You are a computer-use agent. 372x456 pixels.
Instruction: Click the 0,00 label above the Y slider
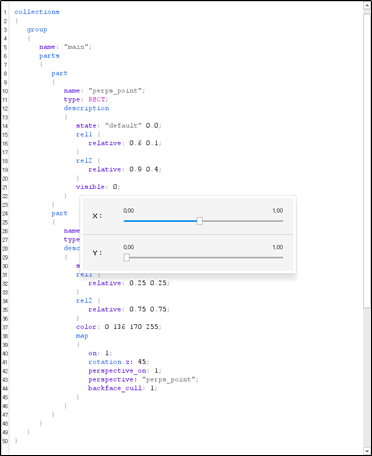point(129,247)
